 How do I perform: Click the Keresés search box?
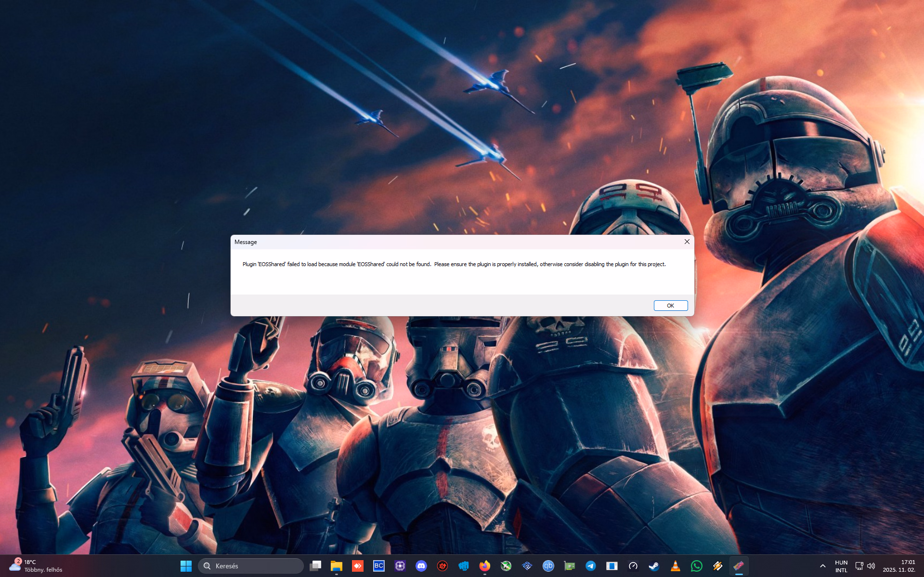(251, 566)
